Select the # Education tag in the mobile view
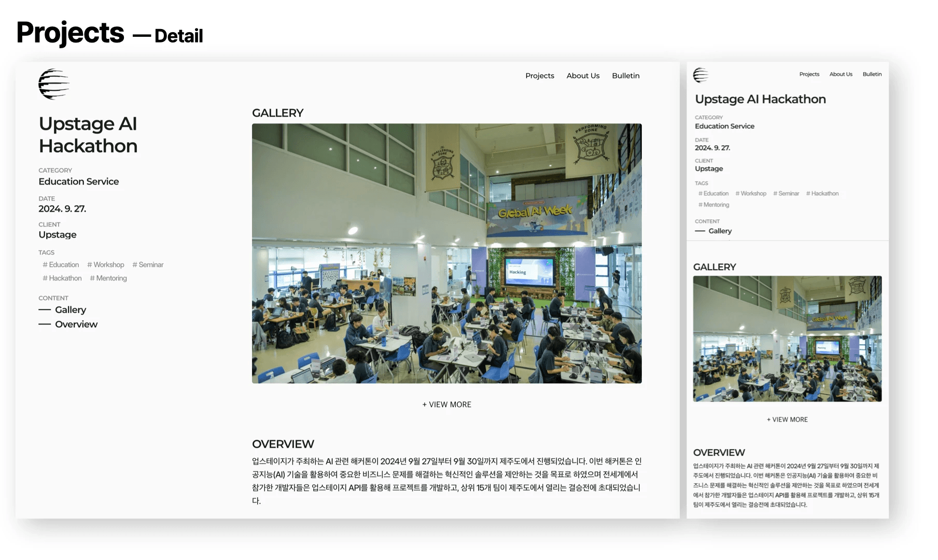 713,193
